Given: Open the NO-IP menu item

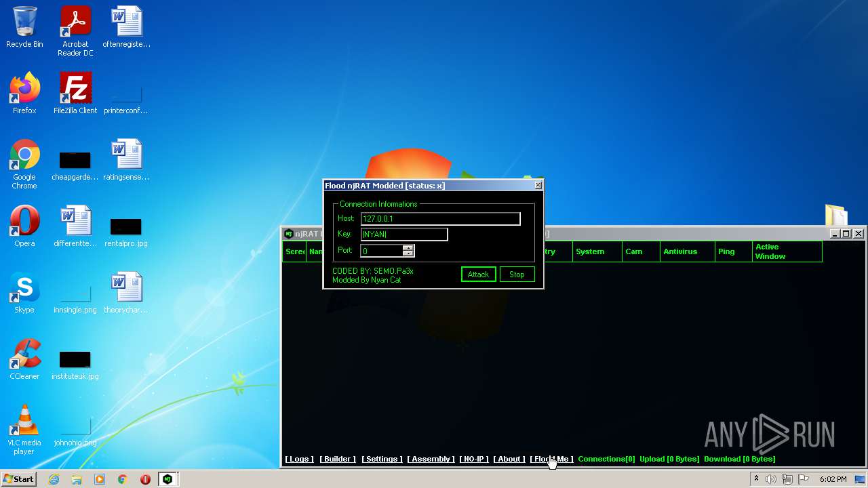Looking at the screenshot, I should coord(474,459).
